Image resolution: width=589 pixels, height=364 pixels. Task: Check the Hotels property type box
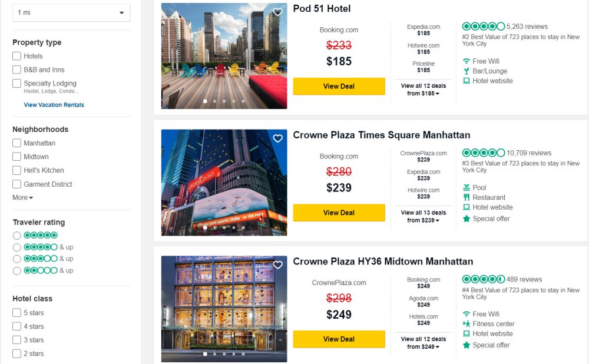(17, 57)
